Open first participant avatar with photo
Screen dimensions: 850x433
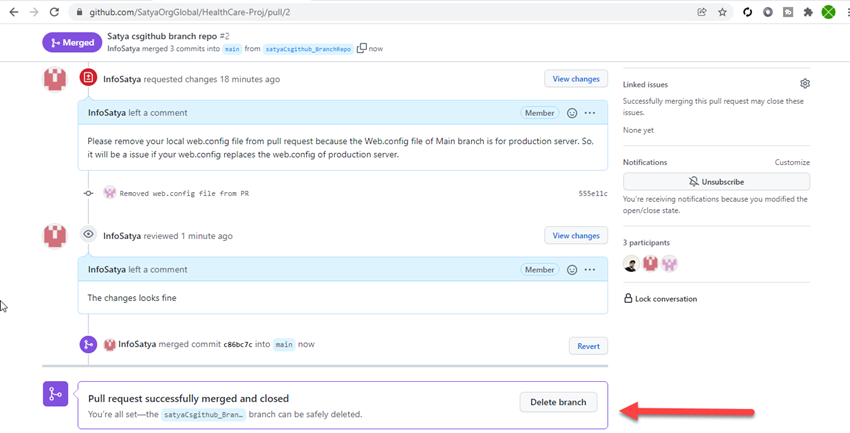(x=631, y=264)
